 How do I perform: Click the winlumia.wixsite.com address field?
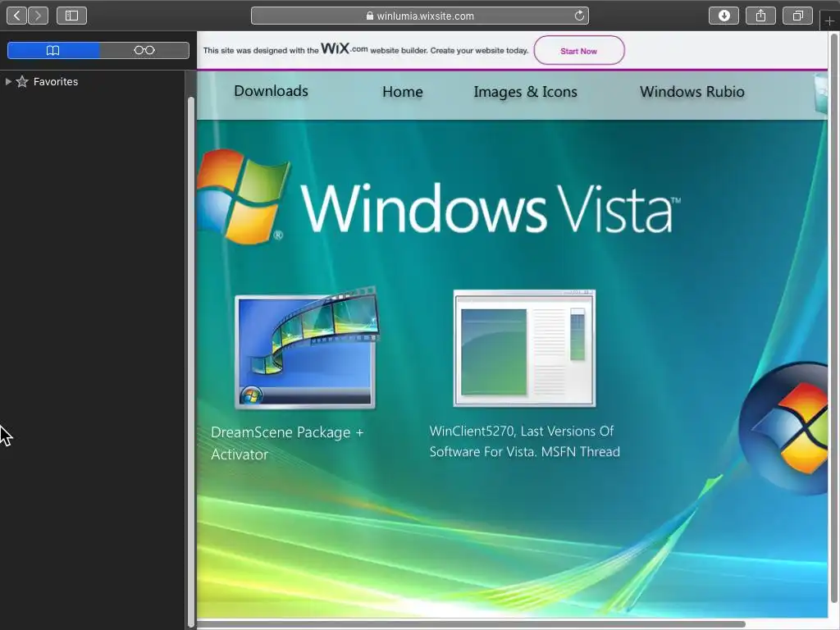click(420, 16)
